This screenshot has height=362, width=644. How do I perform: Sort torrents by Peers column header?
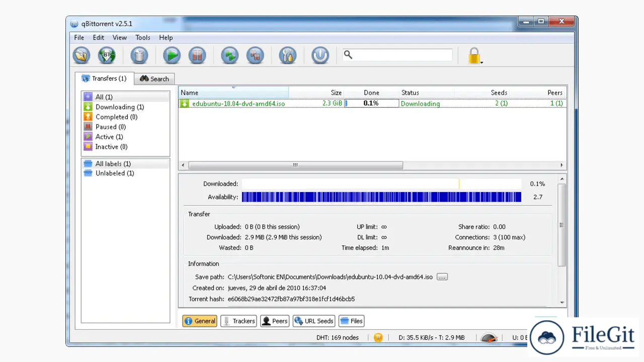click(x=538, y=93)
